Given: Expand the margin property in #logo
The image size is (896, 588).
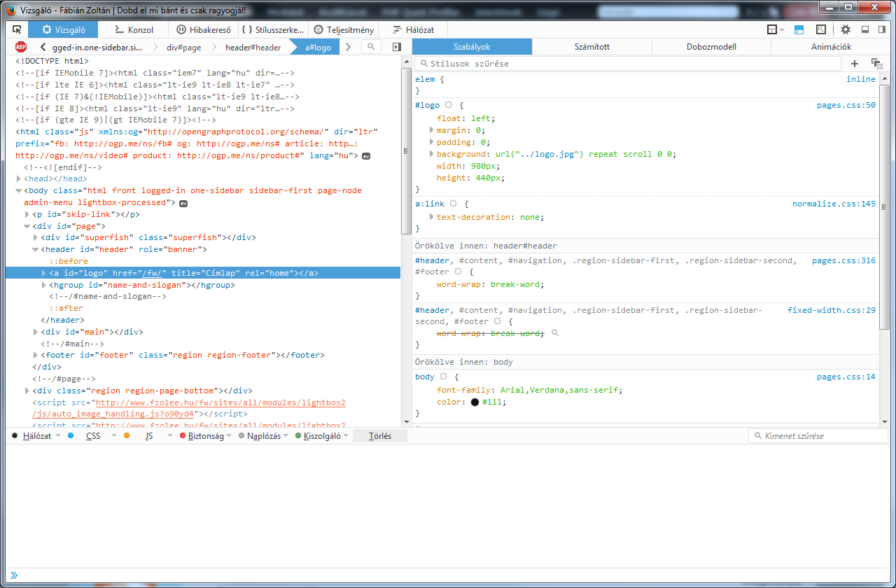Looking at the screenshot, I should coord(432,130).
